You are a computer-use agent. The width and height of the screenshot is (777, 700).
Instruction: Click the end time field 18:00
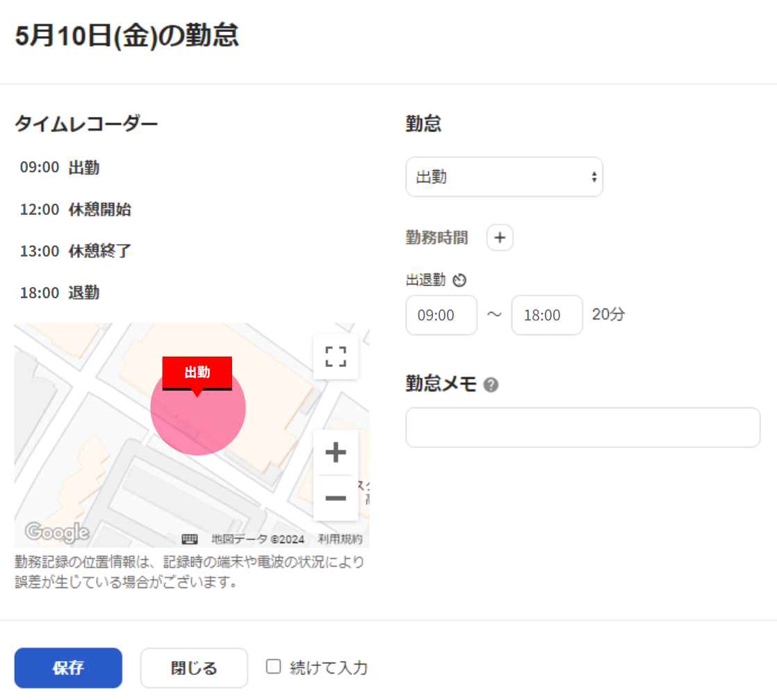547,316
